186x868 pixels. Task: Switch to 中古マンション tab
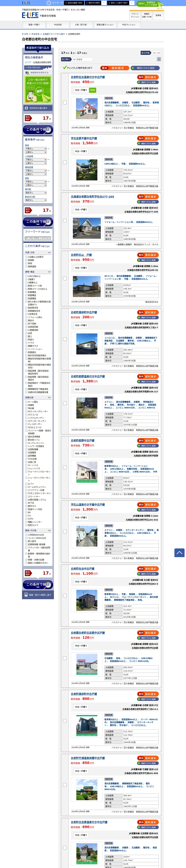(129, 25)
